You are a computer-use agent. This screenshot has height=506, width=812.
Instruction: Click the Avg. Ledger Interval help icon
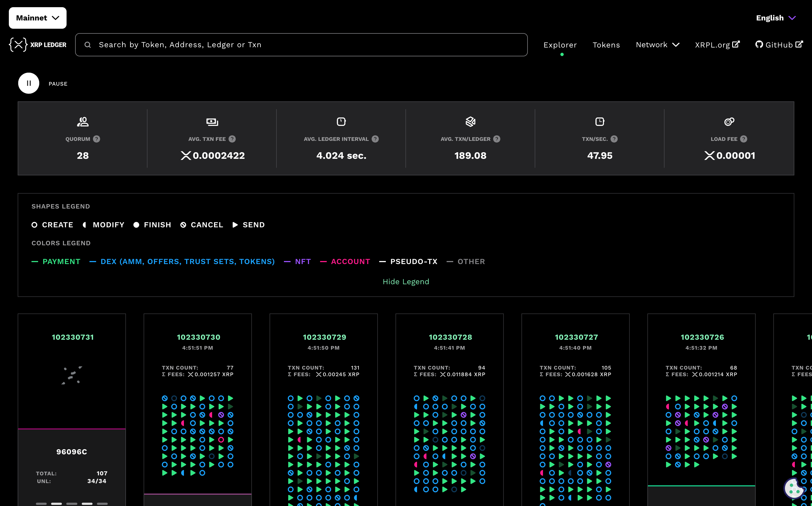[375, 139]
